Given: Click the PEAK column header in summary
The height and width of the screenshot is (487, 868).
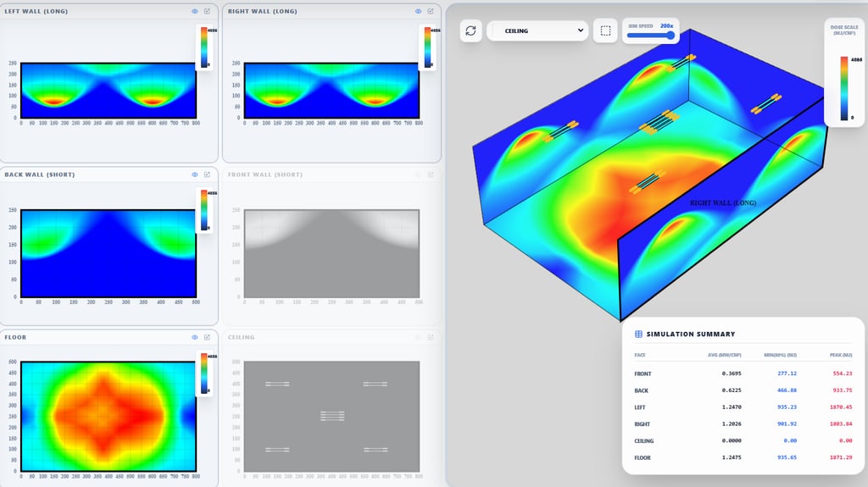Looking at the screenshot, I should point(841,355).
